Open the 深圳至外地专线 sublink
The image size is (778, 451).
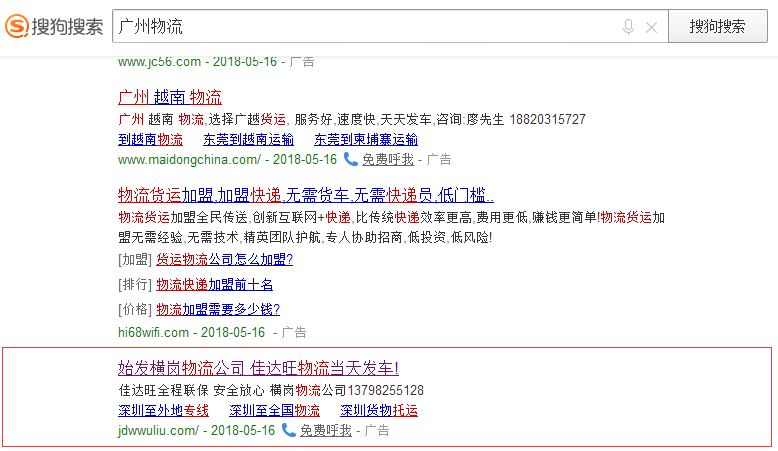(x=163, y=410)
